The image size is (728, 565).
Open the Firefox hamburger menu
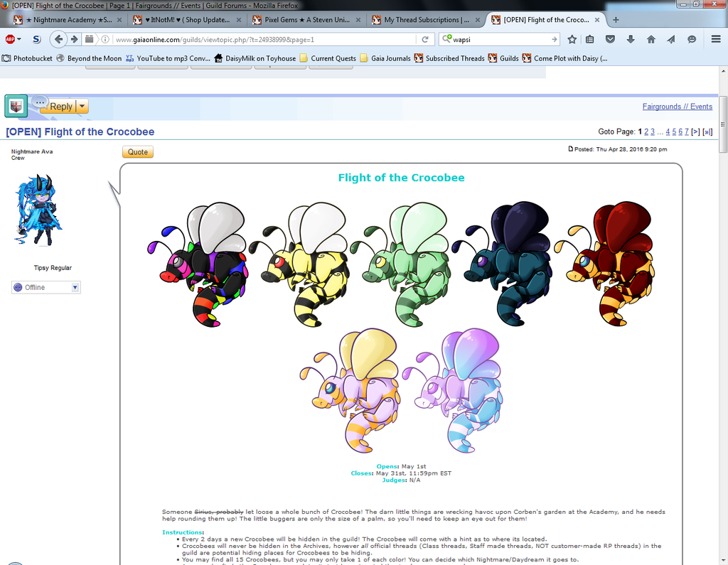click(x=716, y=40)
